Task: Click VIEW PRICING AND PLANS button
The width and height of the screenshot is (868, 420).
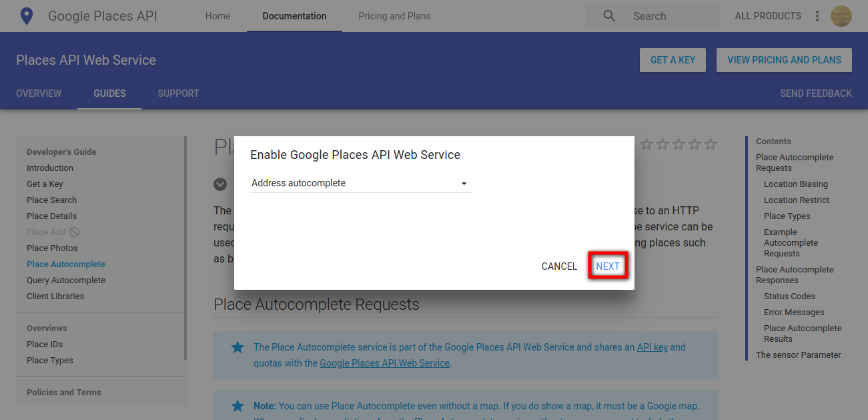Action: (x=784, y=60)
